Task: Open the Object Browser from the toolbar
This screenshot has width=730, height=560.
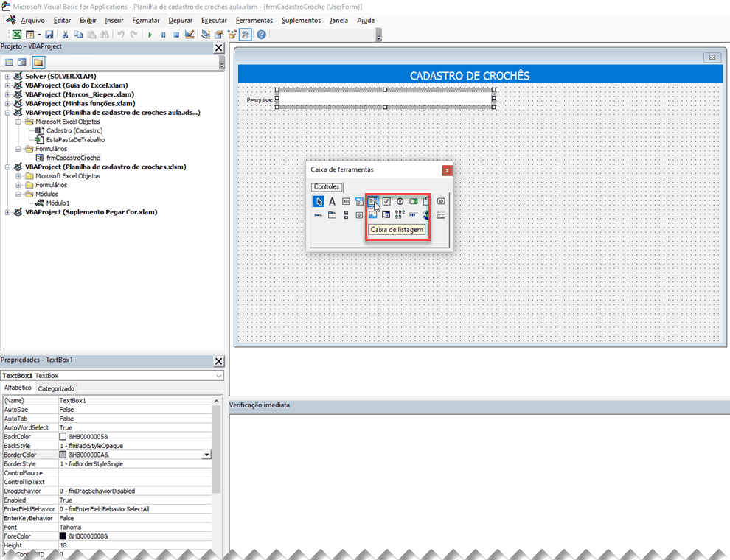Action: (231, 34)
